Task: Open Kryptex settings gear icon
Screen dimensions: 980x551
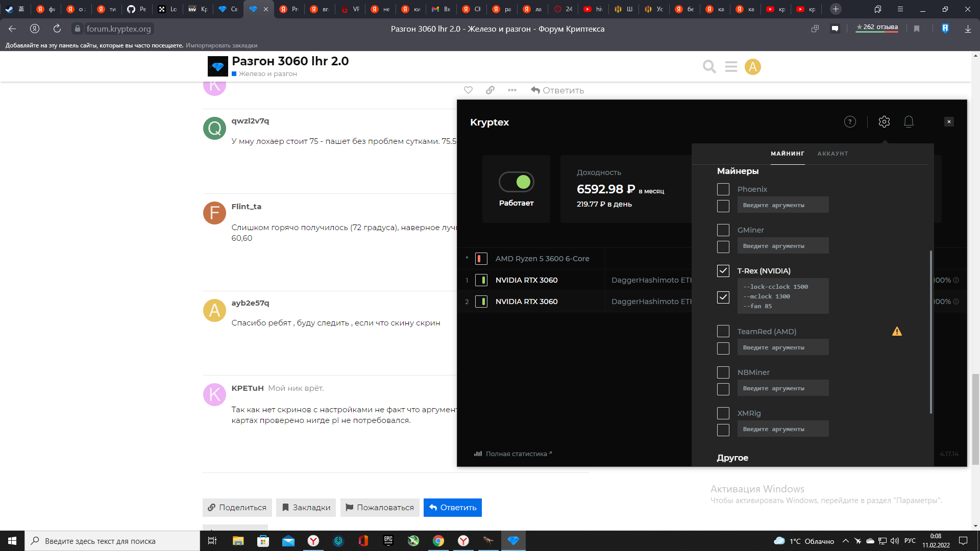Action: [x=884, y=121]
